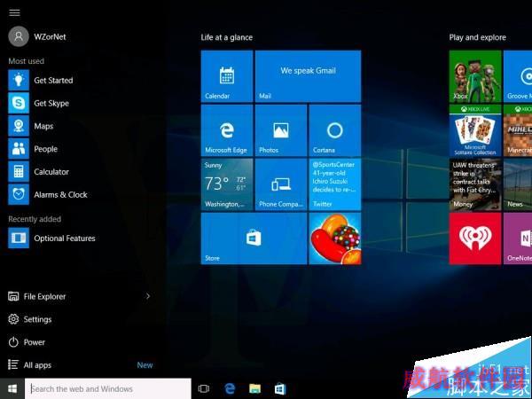
Task: Open the Candy Crush tile
Action: tap(335, 239)
